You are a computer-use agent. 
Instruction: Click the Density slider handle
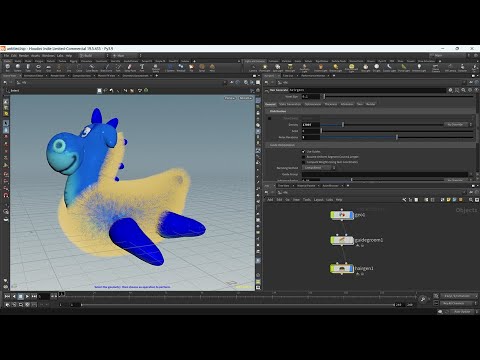[343, 124]
